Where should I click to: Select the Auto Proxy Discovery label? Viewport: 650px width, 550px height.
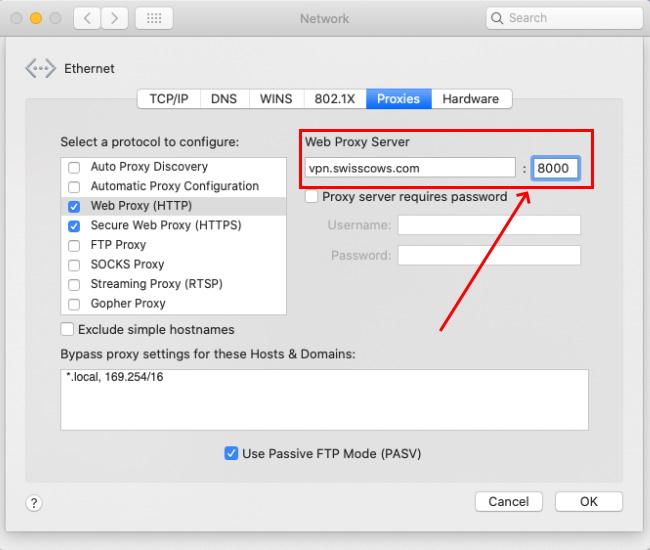click(x=149, y=167)
